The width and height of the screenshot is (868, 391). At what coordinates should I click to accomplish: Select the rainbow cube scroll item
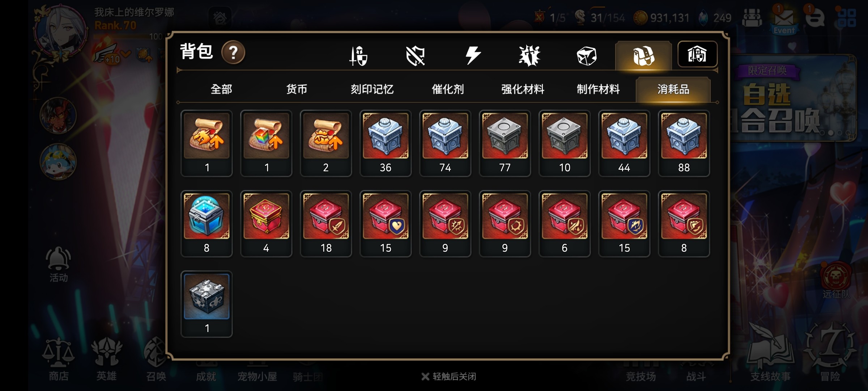(x=266, y=143)
